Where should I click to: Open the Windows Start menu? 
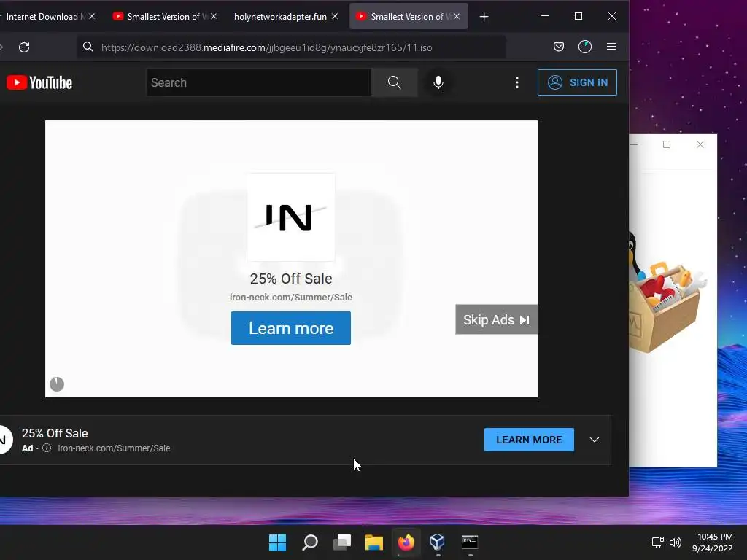tap(278, 542)
